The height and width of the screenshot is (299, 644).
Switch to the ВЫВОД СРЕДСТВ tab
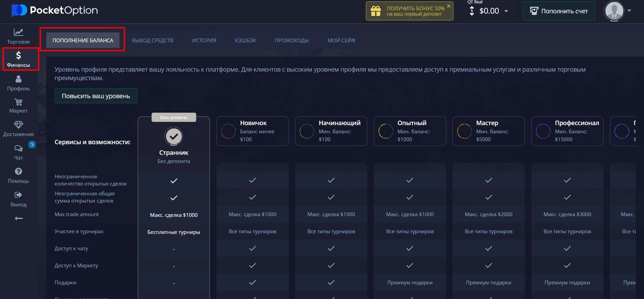pyautogui.click(x=152, y=40)
